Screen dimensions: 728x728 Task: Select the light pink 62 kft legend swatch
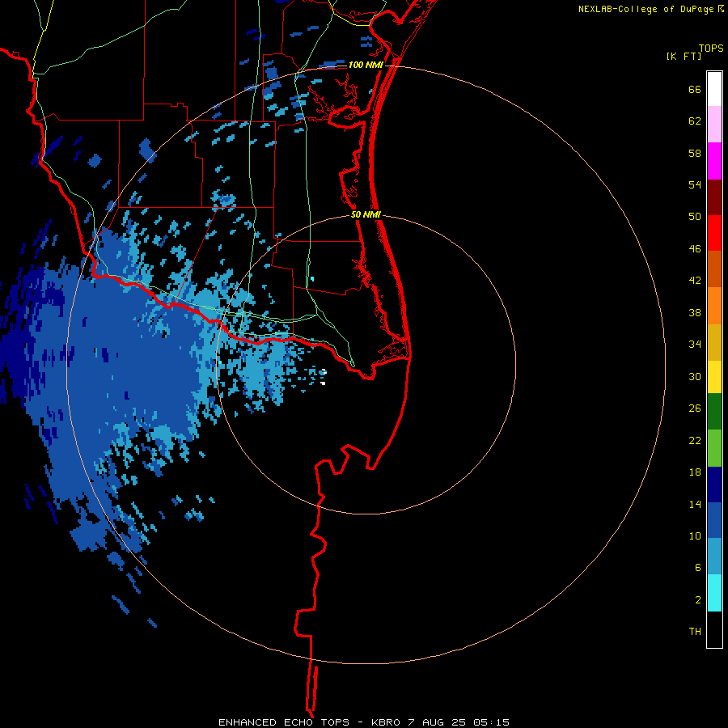point(714,125)
